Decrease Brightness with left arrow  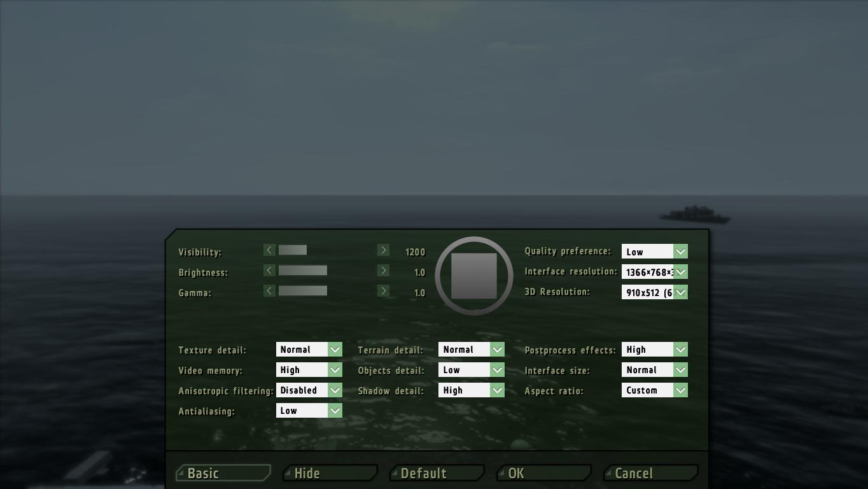tap(269, 271)
